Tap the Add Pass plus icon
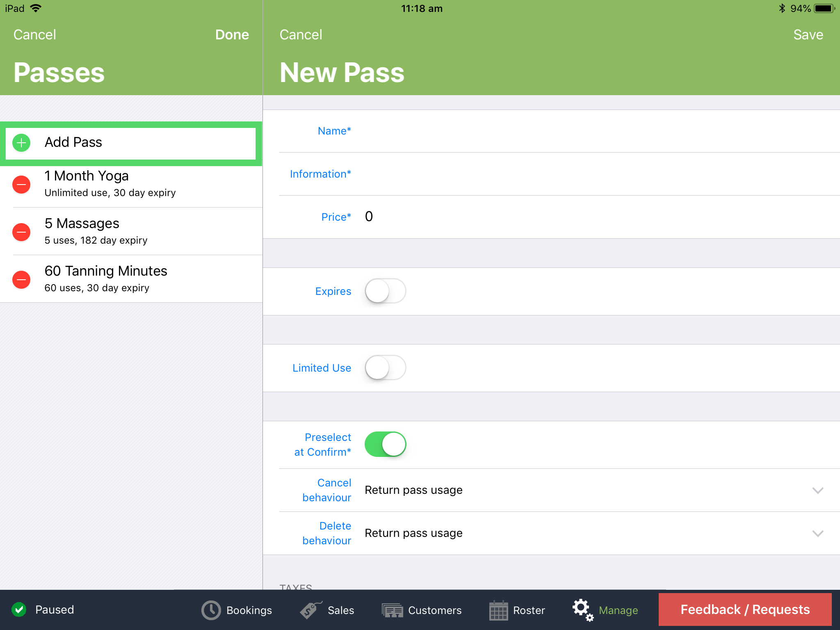The image size is (840, 630). (x=21, y=143)
